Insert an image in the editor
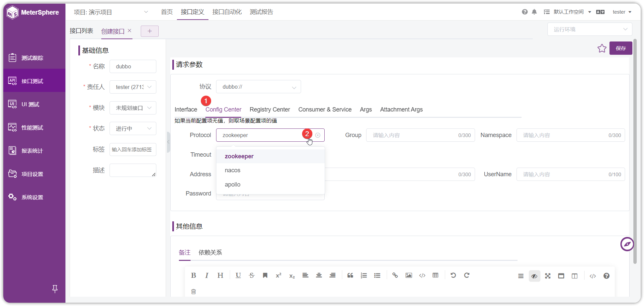The height and width of the screenshot is (306, 644). pos(409,275)
